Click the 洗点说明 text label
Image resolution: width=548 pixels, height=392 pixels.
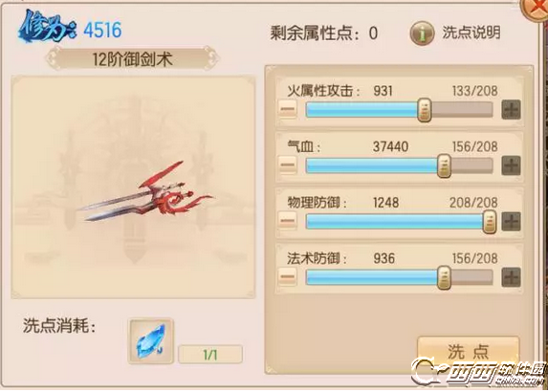pos(471,33)
